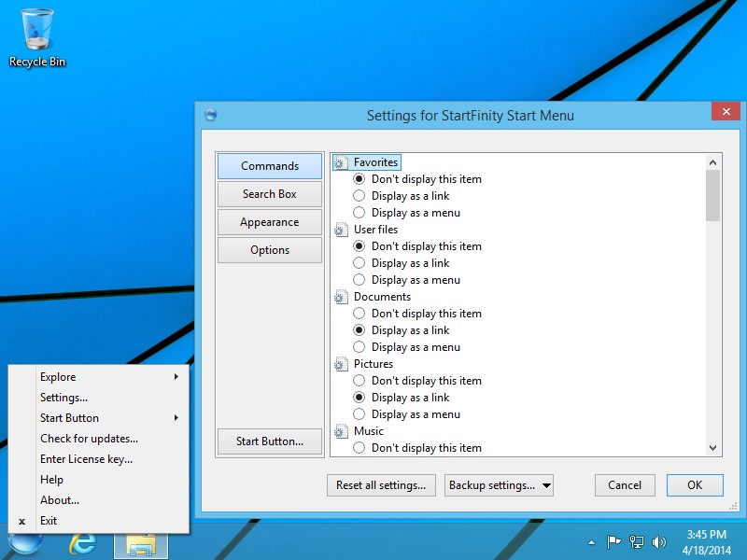Select the Pictures heading text
Image resolution: width=747 pixels, height=560 pixels.
373,364
